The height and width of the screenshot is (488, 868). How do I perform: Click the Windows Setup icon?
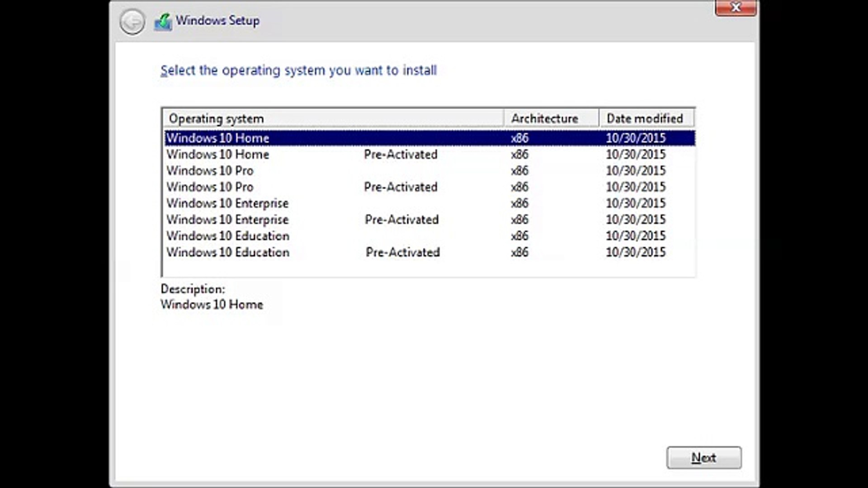(163, 22)
